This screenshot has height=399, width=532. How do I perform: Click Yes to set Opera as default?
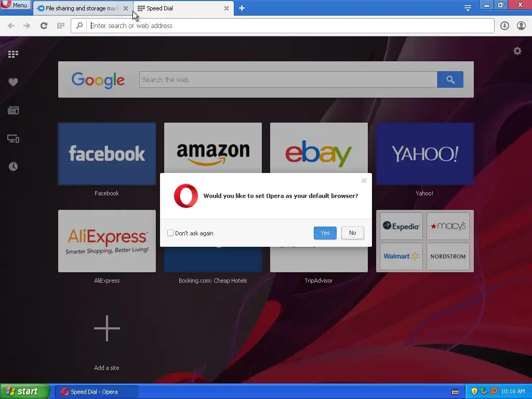pyautogui.click(x=325, y=233)
